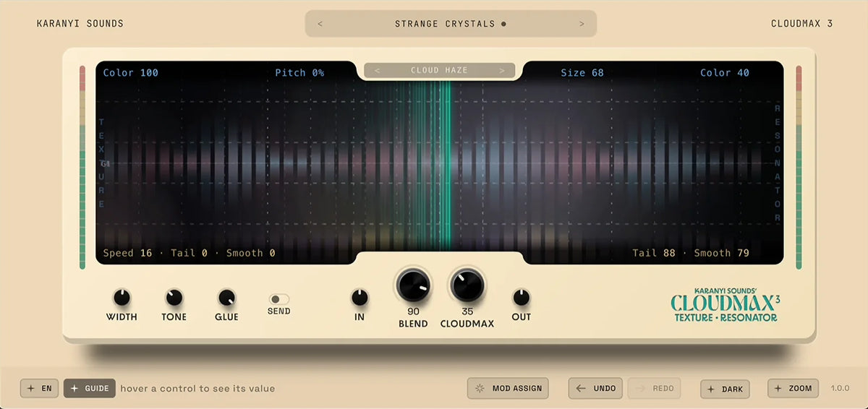Toggle the EN language button
Image resolution: width=868 pixels, height=409 pixels.
click(x=40, y=389)
